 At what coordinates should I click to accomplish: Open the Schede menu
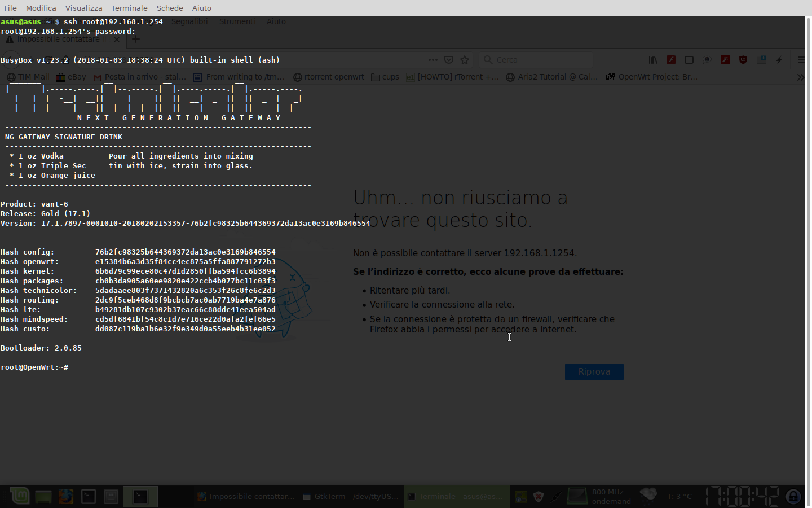170,8
